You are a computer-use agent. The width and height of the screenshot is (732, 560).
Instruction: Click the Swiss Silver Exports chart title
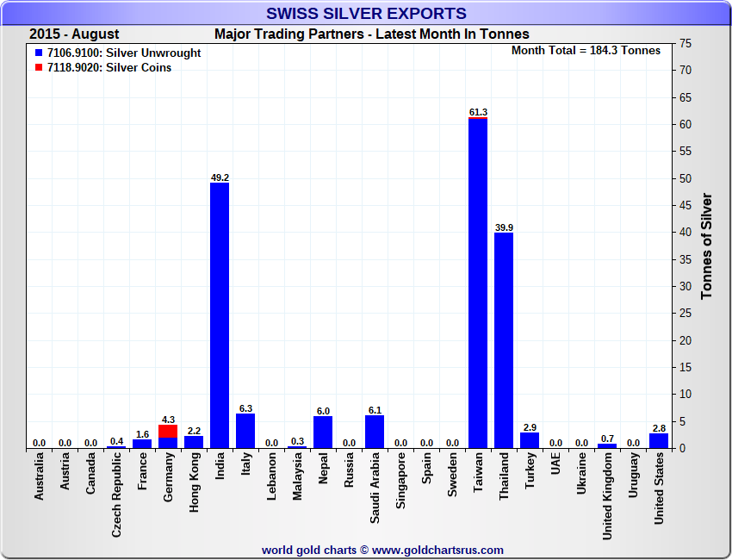(x=366, y=14)
